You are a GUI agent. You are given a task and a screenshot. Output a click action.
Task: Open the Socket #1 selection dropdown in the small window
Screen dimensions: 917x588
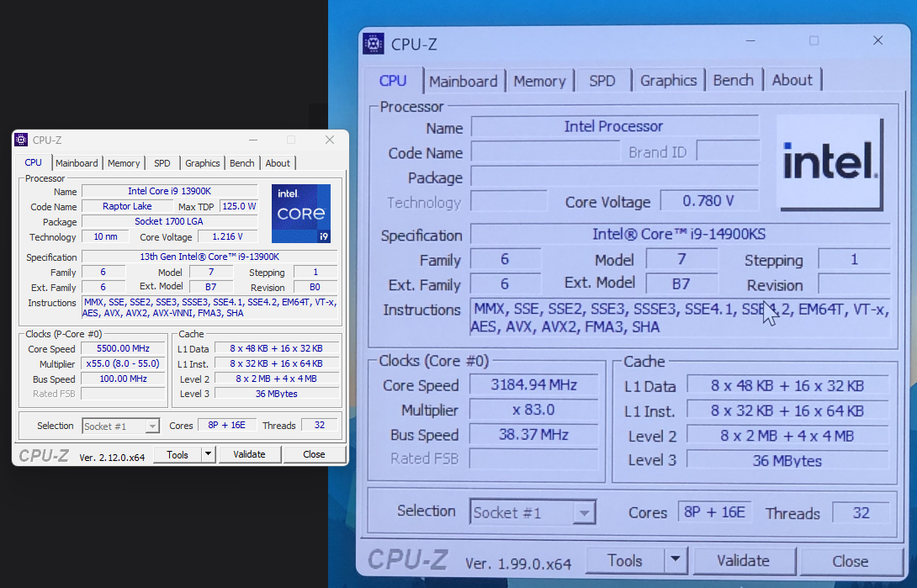[121, 426]
